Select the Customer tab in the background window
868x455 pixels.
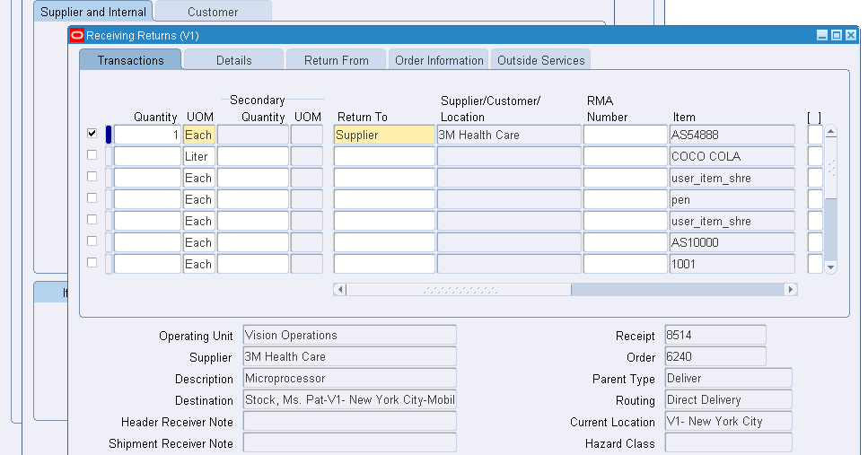213,12
